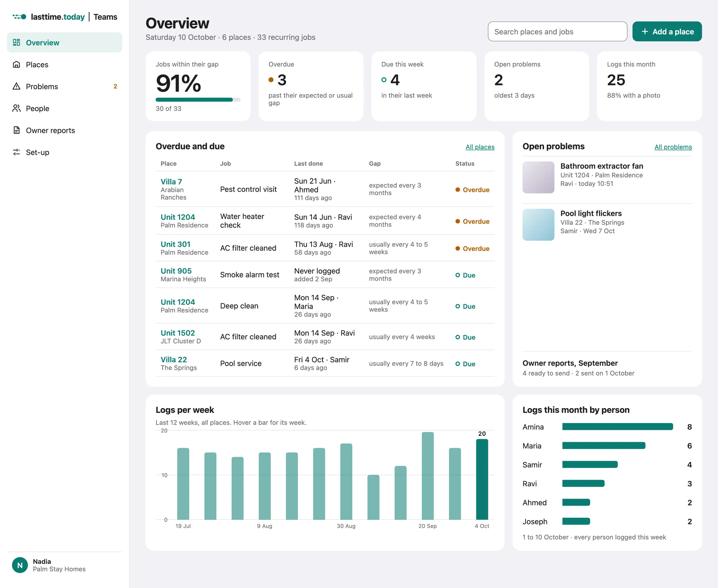The width and height of the screenshot is (718, 588).
Task: Click the Places house icon
Action: 16,64
